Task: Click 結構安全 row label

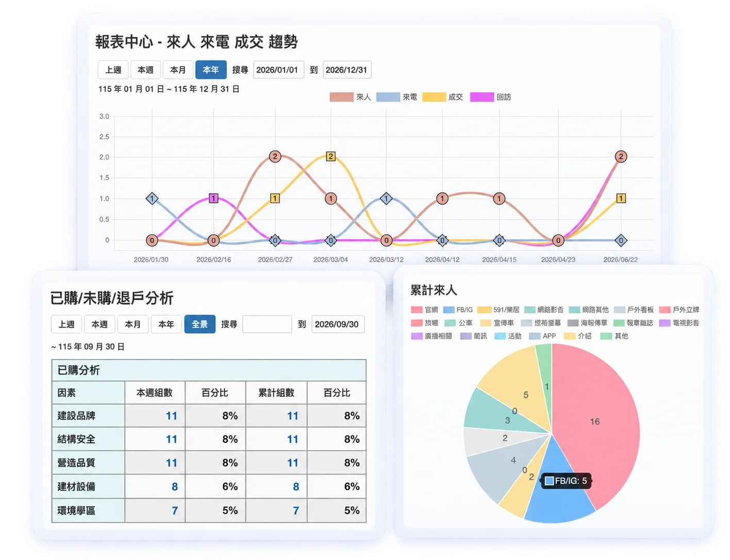Action: (76, 439)
